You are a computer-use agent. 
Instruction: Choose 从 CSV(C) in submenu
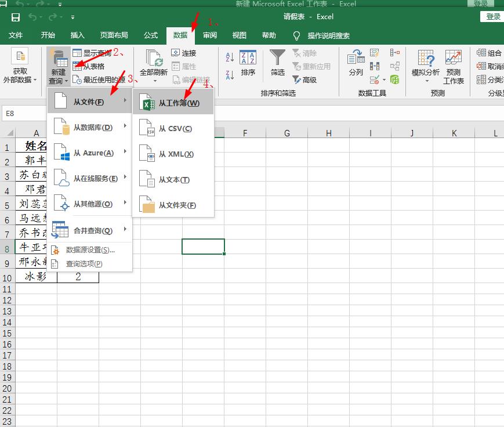(x=173, y=128)
